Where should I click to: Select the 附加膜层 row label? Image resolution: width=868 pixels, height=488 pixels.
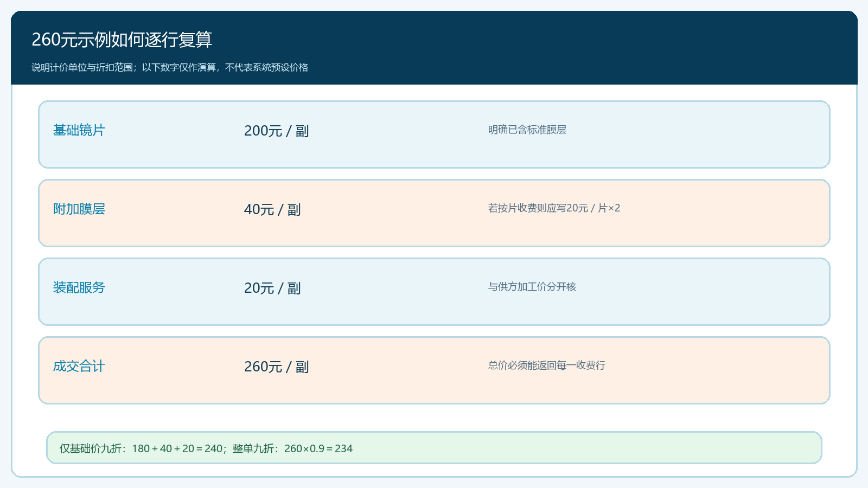[79, 209]
